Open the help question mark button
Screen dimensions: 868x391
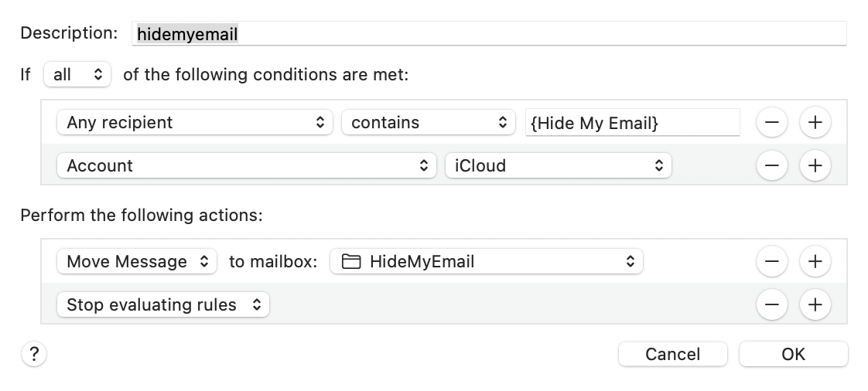(x=33, y=355)
